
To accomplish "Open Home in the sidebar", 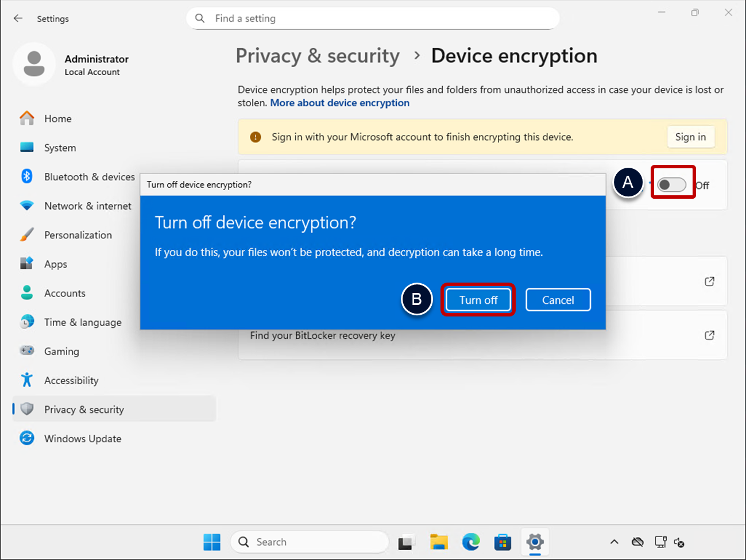I will click(57, 119).
